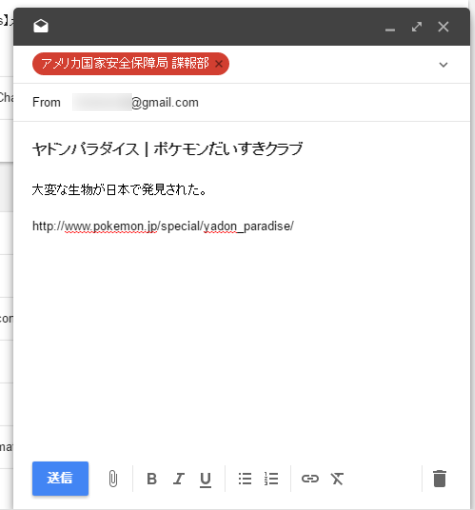Click the blue 送信 send button
The width and height of the screenshot is (475, 510).
tap(60, 478)
